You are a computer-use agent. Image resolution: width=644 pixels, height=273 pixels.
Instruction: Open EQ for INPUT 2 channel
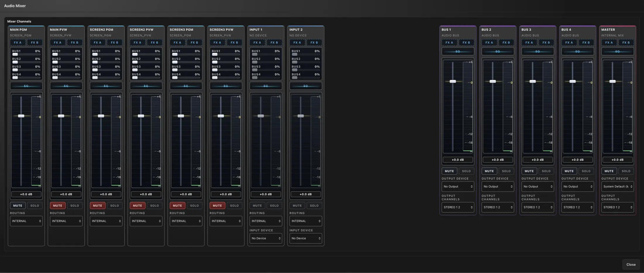pos(306,86)
